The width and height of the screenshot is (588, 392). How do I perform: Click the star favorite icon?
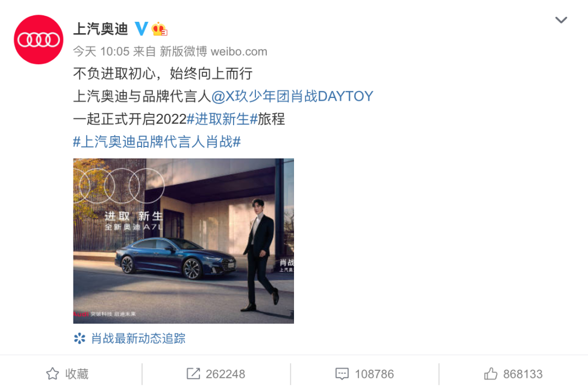click(x=52, y=373)
